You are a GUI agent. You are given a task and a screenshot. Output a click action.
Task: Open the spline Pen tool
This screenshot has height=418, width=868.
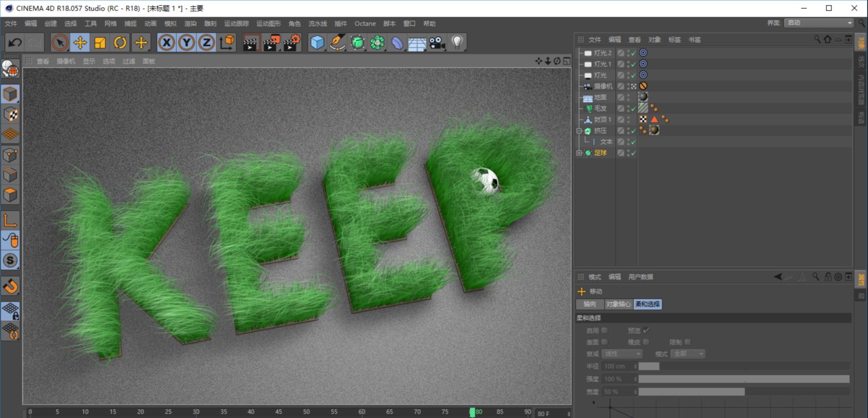[x=337, y=43]
